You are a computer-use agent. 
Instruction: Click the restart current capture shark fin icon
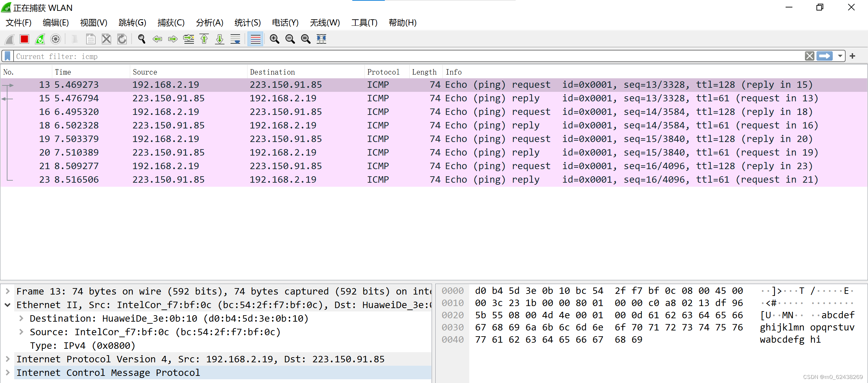coord(40,39)
